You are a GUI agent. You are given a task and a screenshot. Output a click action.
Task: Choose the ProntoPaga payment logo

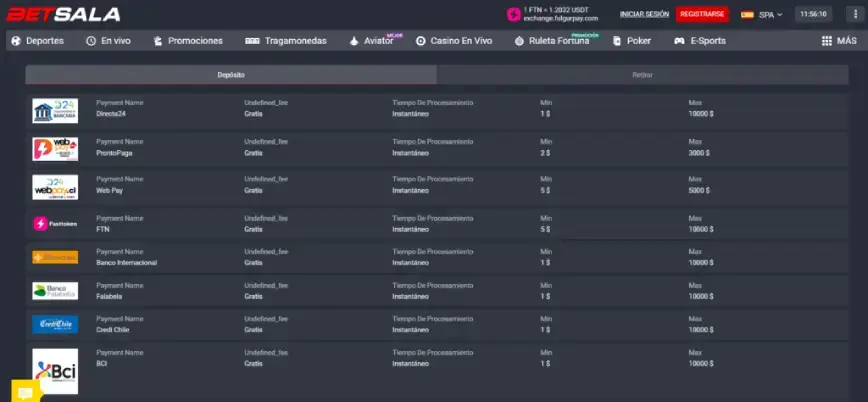pyautogui.click(x=55, y=149)
